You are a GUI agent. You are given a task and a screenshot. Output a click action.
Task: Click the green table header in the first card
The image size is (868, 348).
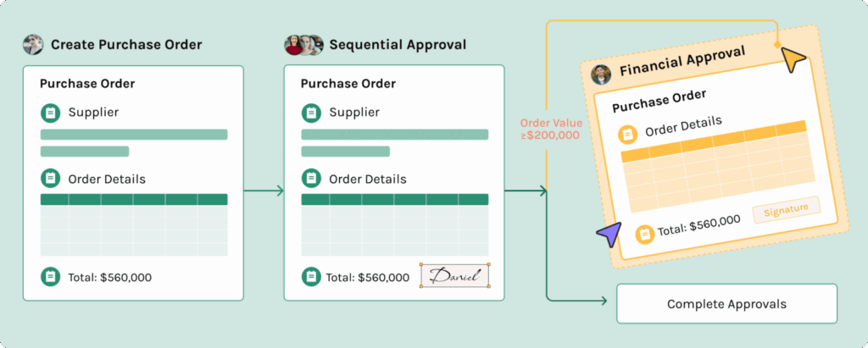click(x=134, y=200)
